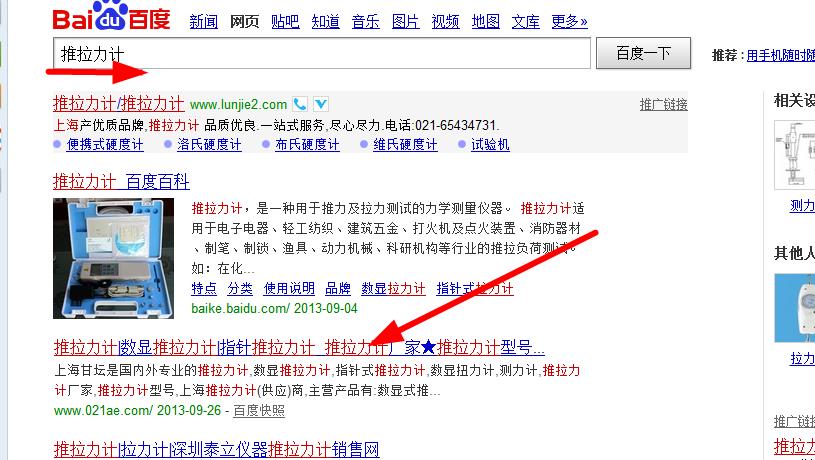Select the 网页 web tab
Image resolution: width=815 pixels, height=460 pixels.
pyautogui.click(x=244, y=22)
